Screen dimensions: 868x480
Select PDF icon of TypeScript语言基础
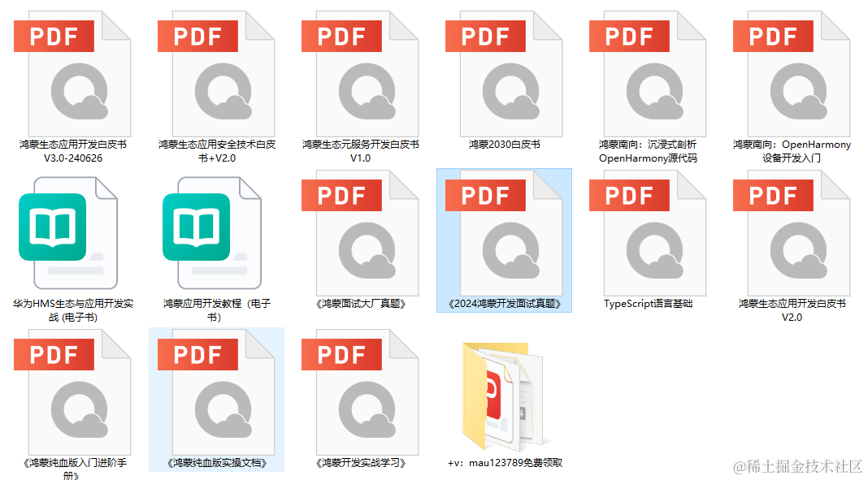click(649, 233)
